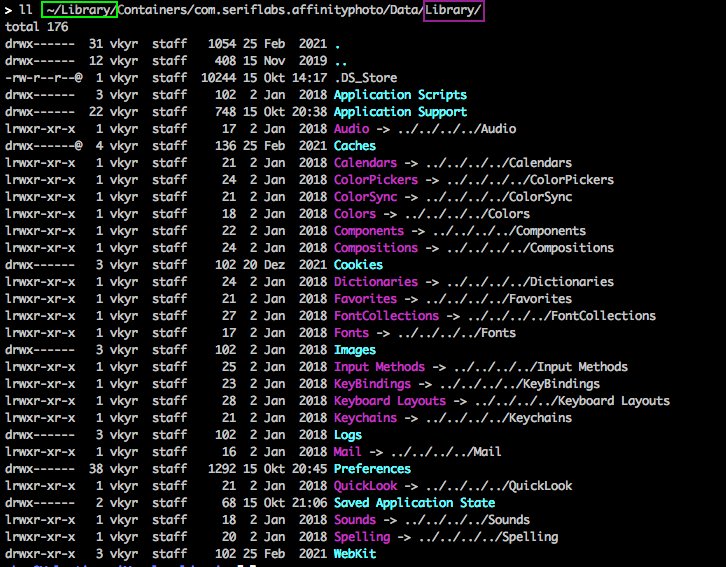Select the FontCollections symlink name in magenta
Image resolution: width=726 pixels, height=567 pixels.
point(387,316)
